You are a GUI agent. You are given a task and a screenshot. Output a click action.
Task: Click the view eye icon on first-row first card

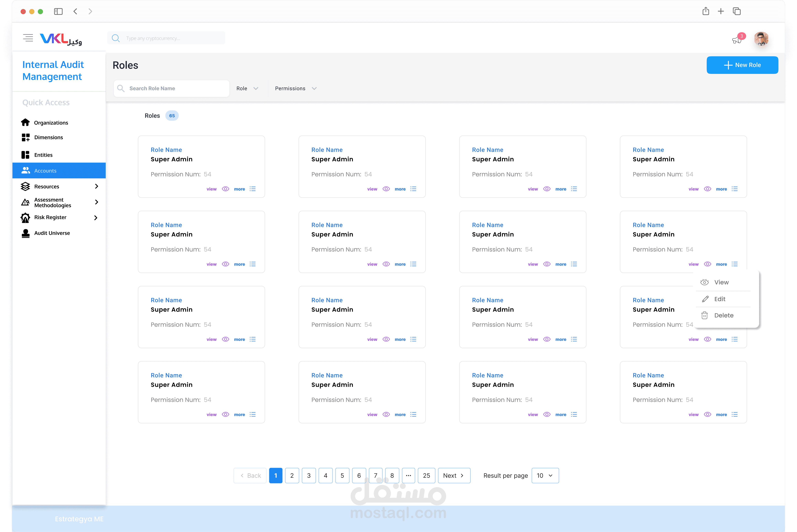225,189
